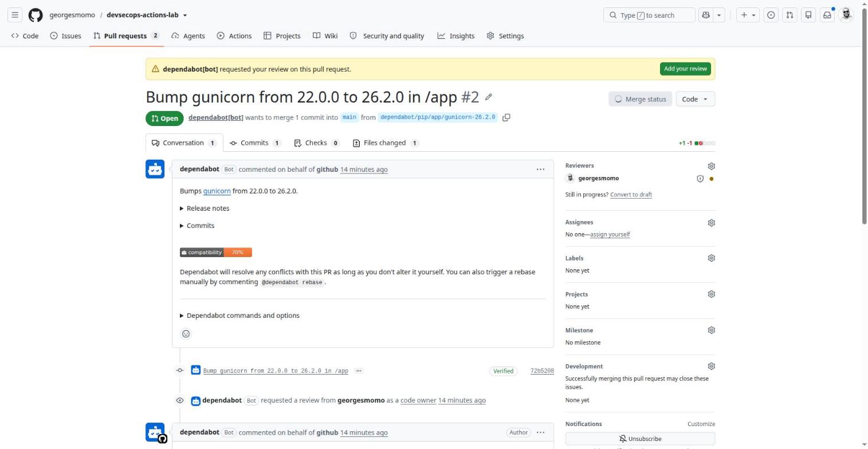The width and height of the screenshot is (868, 449).
Task: Go to the GitHub homepage logo
Action: pyautogui.click(x=36, y=15)
